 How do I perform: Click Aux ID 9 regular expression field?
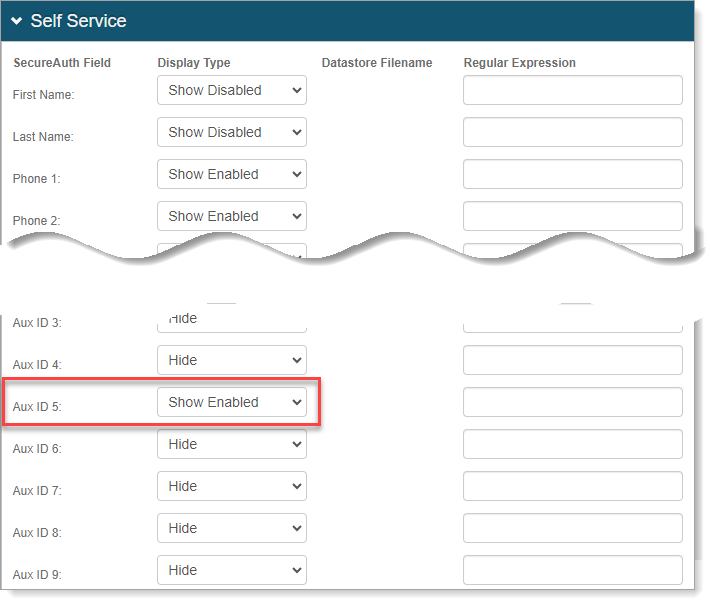572,570
